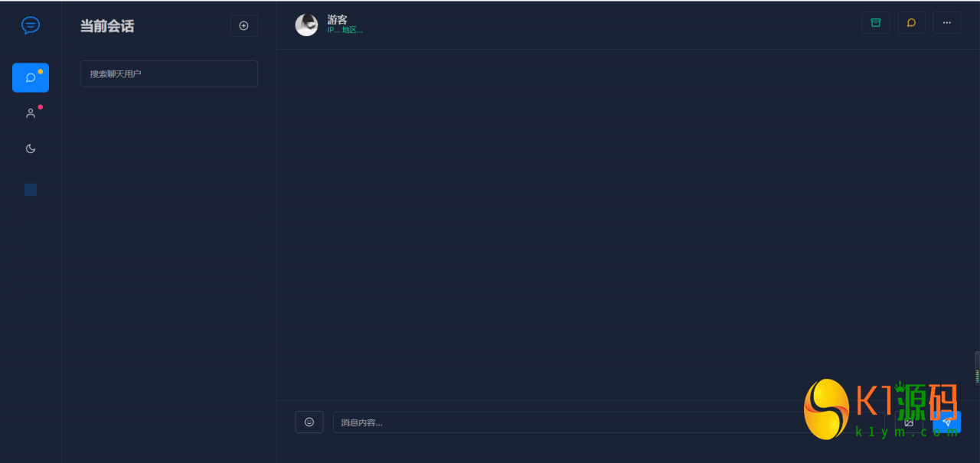Open the 游客 avatar picture
980x463 pixels.
coord(306,24)
